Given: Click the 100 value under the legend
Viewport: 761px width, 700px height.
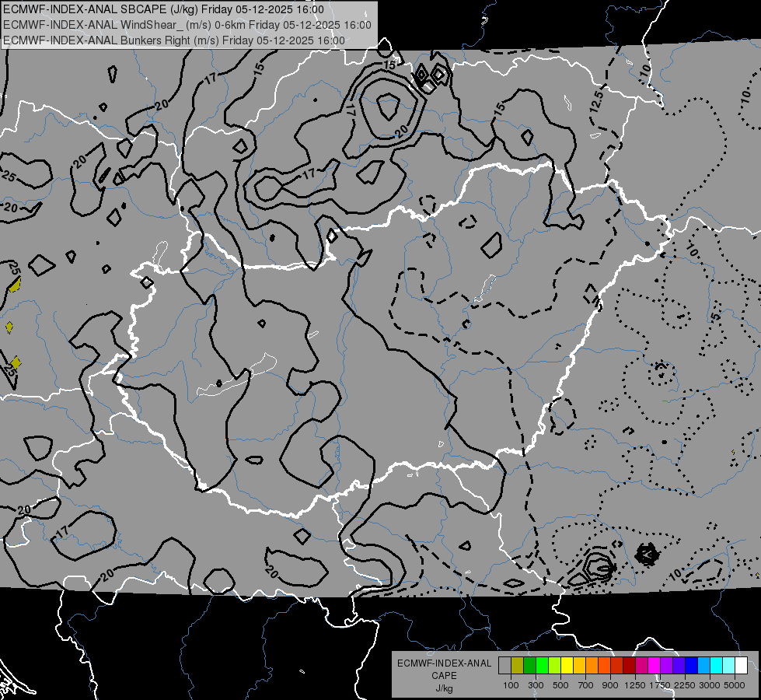Looking at the screenshot, I should click(x=511, y=685).
